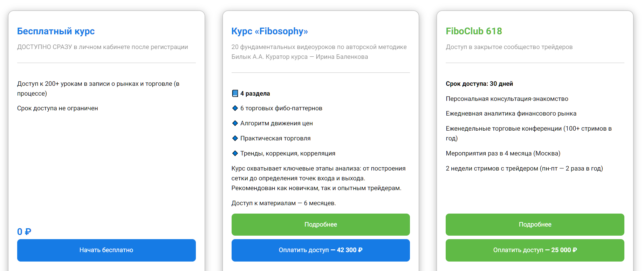Click the diamond bullet before "Тренды, коррекция, корреляция"
The image size is (644, 271).
(235, 153)
